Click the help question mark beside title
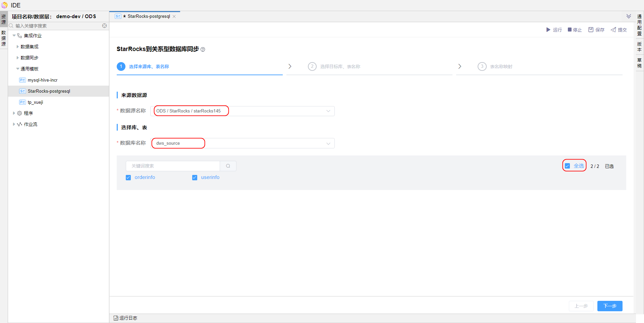 203,49
